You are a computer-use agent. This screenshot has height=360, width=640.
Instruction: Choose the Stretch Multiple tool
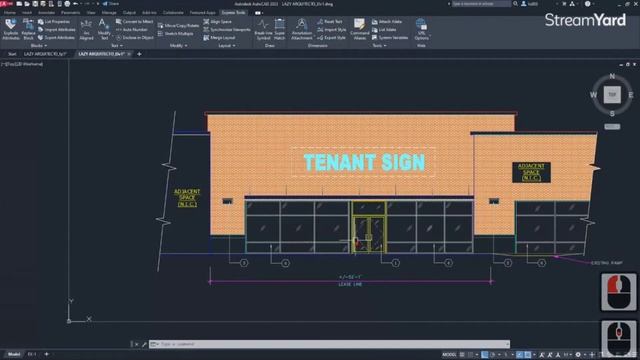click(x=176, y=33)
